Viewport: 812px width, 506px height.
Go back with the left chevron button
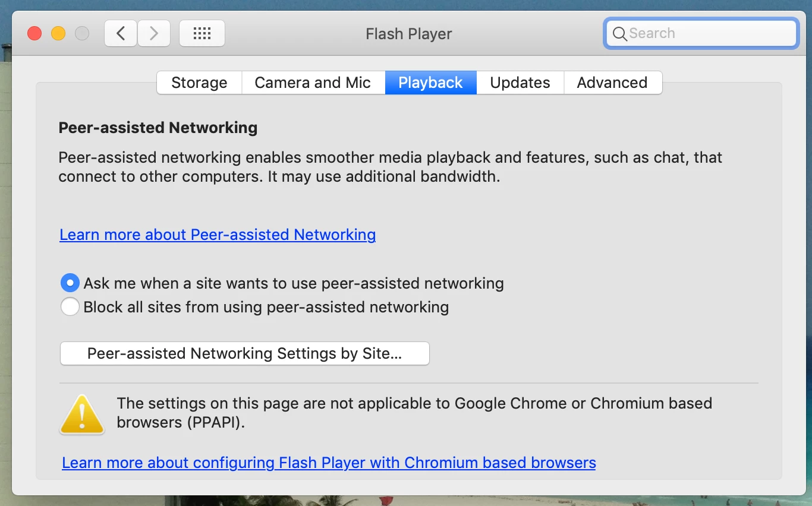[121, 33]
